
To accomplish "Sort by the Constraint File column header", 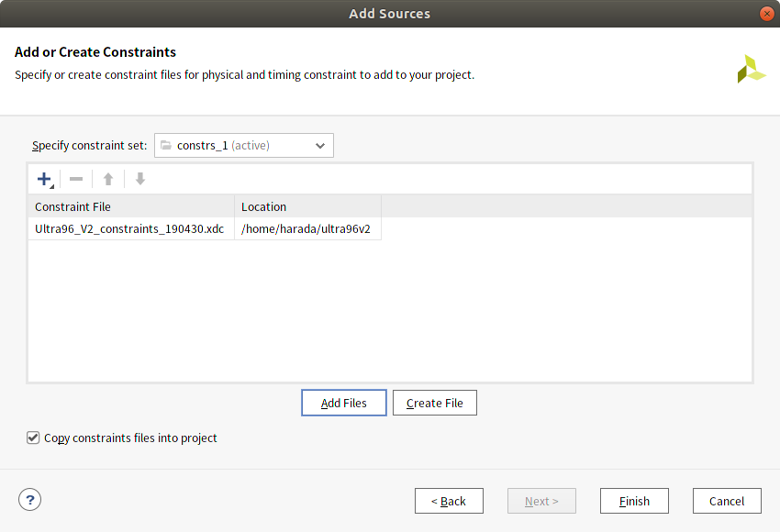I will click(x=131, y=206).
